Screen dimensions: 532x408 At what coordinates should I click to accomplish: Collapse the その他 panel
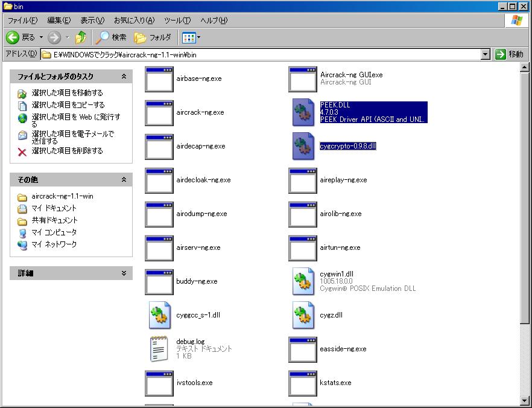124,180
